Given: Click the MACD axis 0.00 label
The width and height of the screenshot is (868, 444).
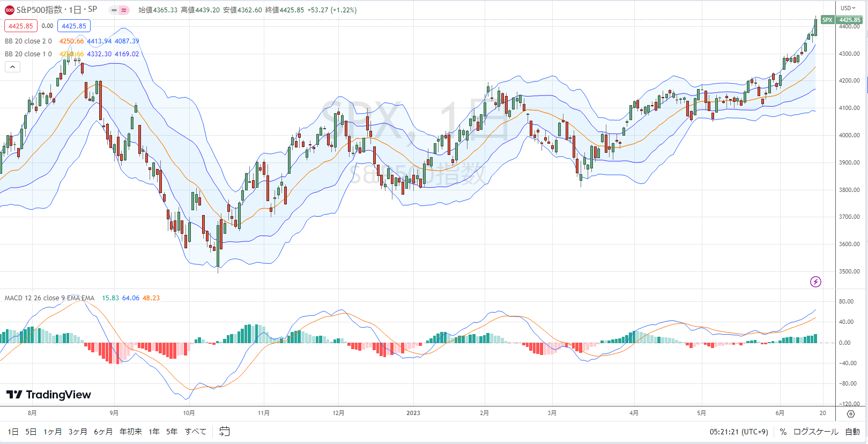Looking at the screenshot, I should click(x=844, y=343).
